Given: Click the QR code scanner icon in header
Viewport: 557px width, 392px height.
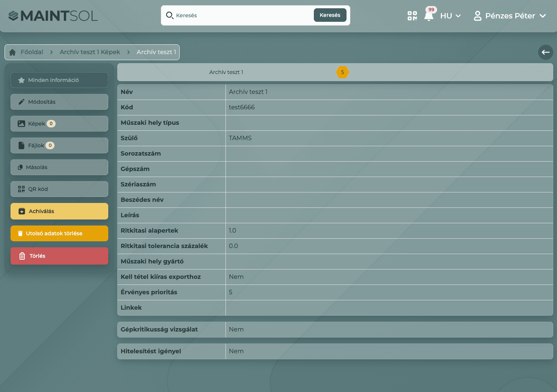Looking at the screenshot, I should [x=412, y=16].
